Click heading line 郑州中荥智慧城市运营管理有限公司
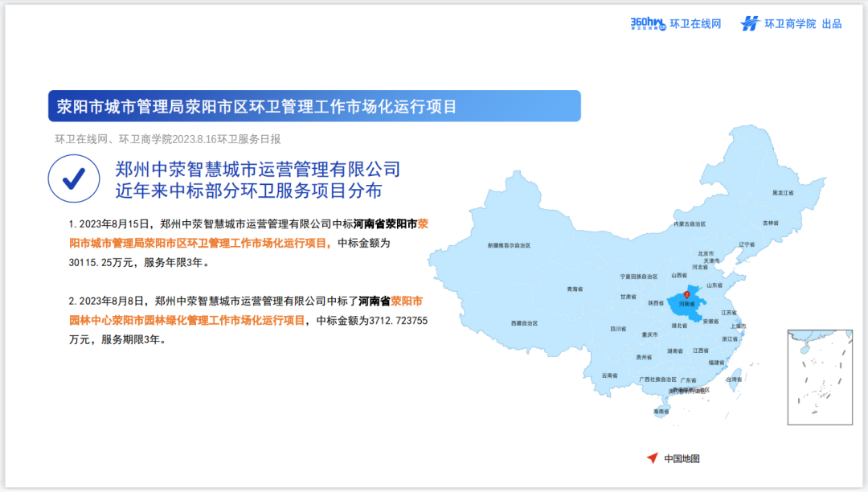This screenshot has height=492, width=868. click(x=257, y=169)
